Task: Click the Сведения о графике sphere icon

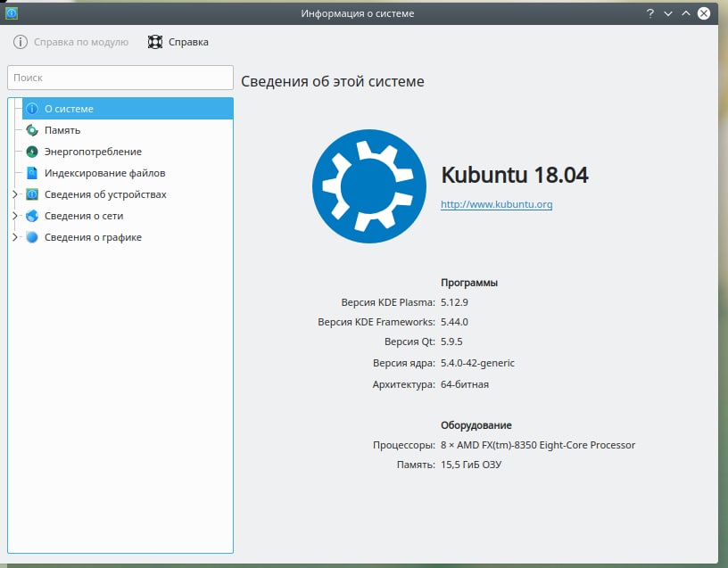Action: pos(31,237)
